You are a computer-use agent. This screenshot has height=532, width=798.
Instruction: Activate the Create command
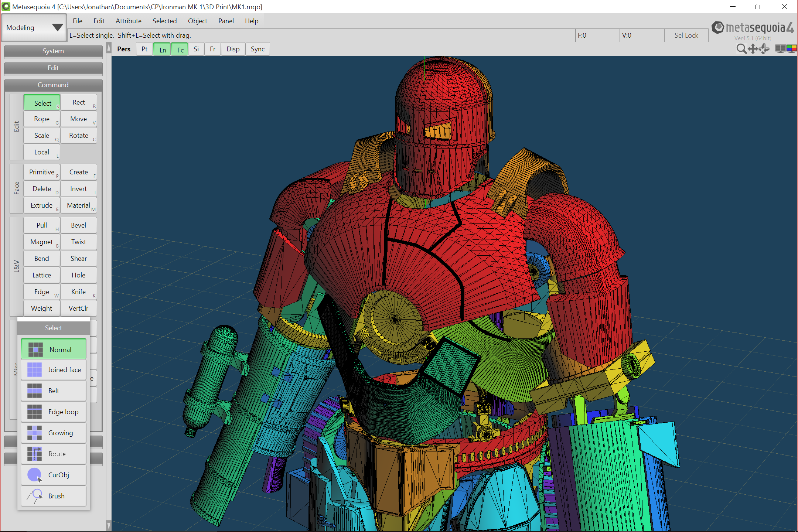click(x=79, y=172)
